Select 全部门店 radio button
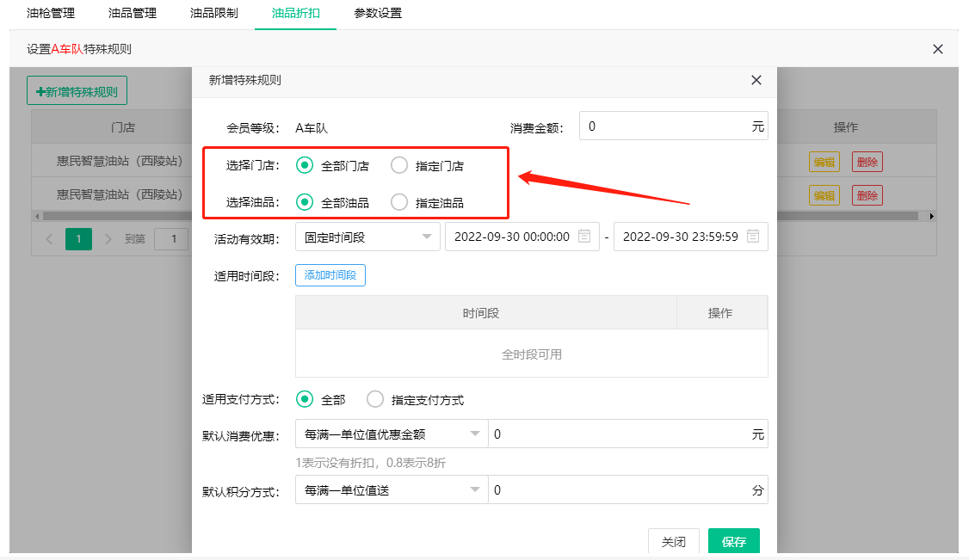 (305, 165)
